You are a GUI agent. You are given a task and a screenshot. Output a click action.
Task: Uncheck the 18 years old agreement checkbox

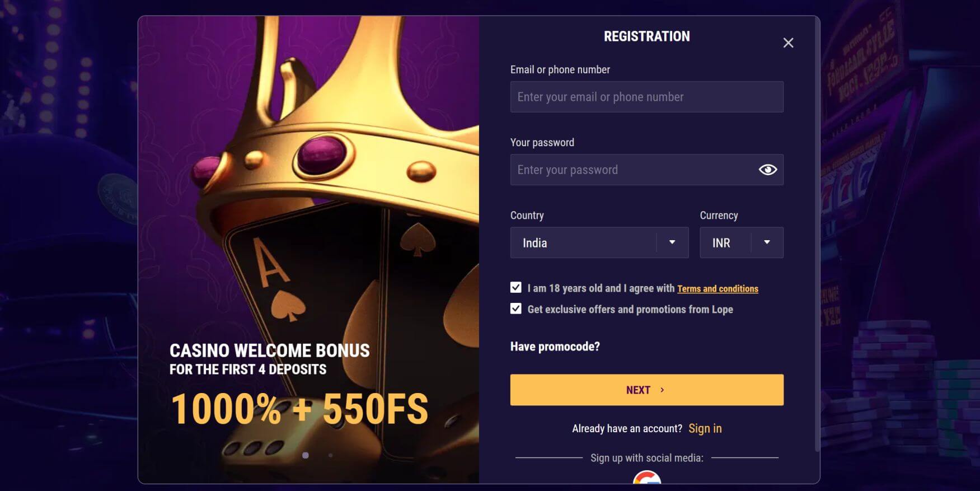coord(515,287)
